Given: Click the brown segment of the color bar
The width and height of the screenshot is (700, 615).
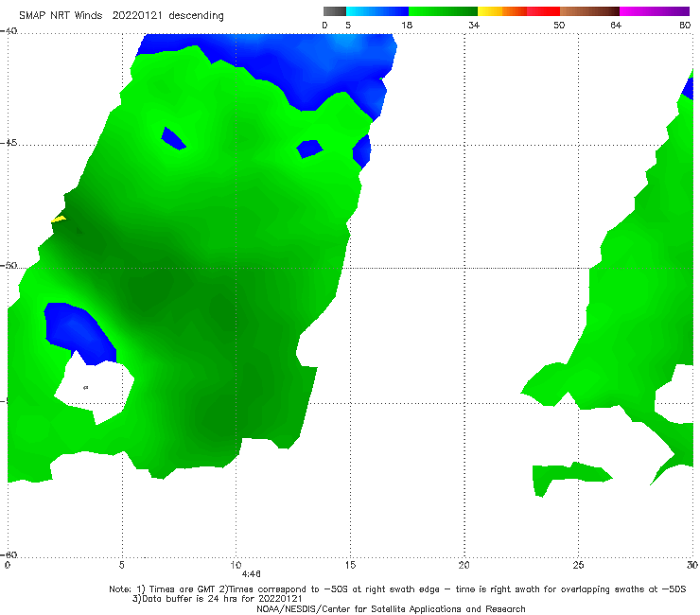Looking at the screenshot, I should pyautogui.click(x=589, y=11).
